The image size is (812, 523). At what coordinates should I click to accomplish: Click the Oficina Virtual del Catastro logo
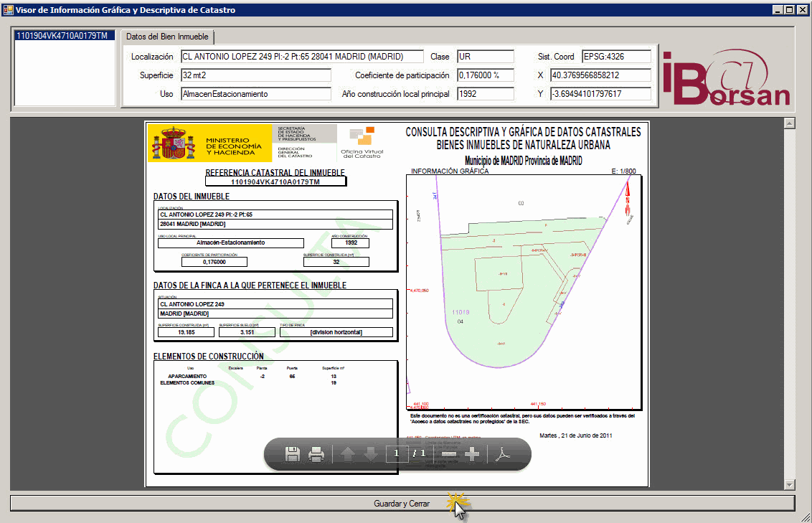tap(362, 142)
